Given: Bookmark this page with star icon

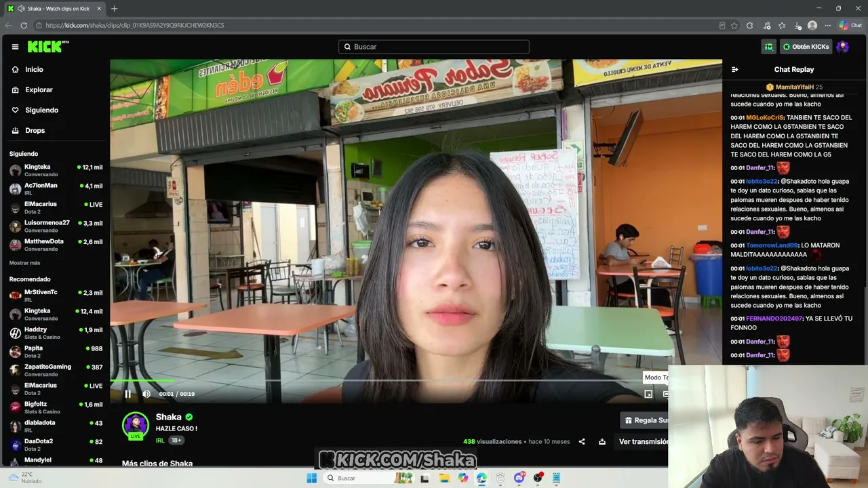Looking at the screenshot, I should [734, 26].
